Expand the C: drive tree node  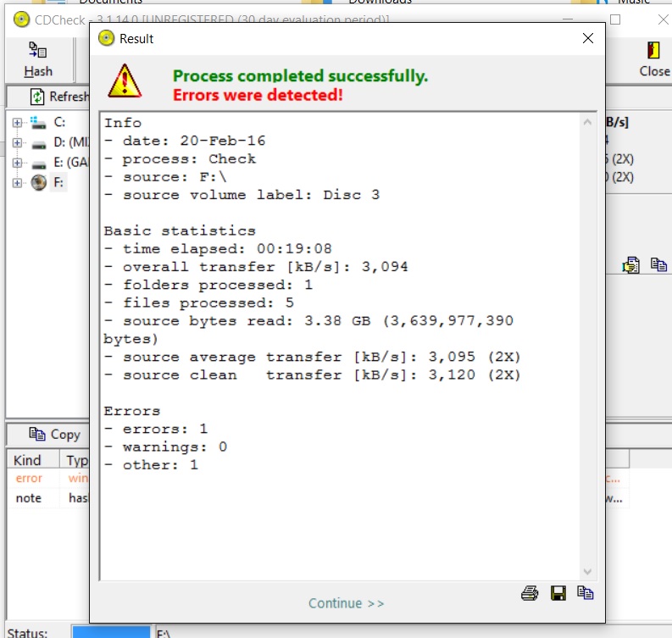click(x=17, y=123)
